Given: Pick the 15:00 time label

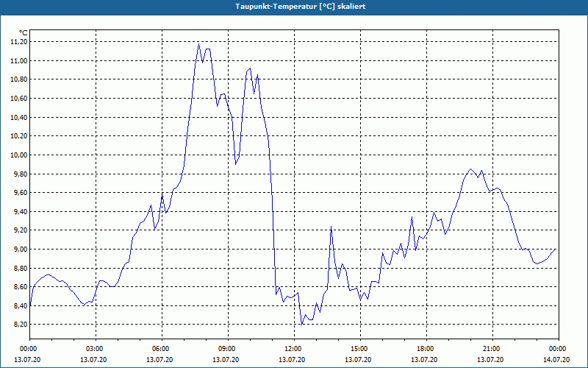Looking at the screenshot, I should point(360,348).
